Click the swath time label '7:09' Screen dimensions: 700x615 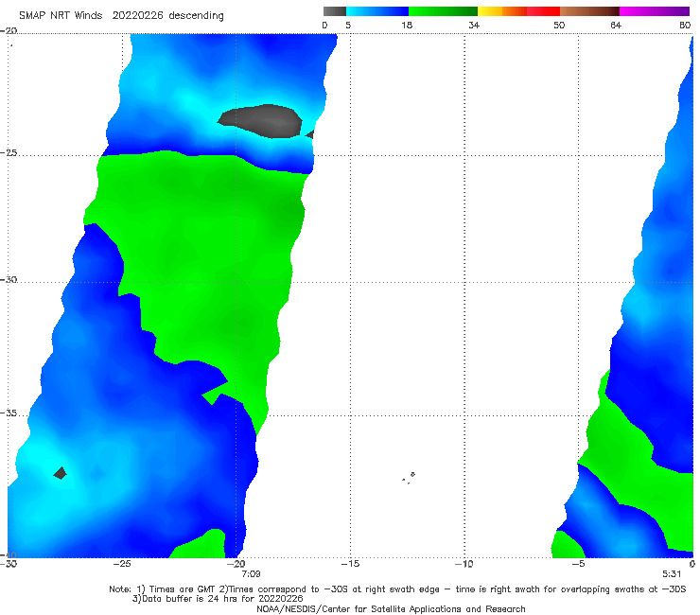tap(251, 574)
